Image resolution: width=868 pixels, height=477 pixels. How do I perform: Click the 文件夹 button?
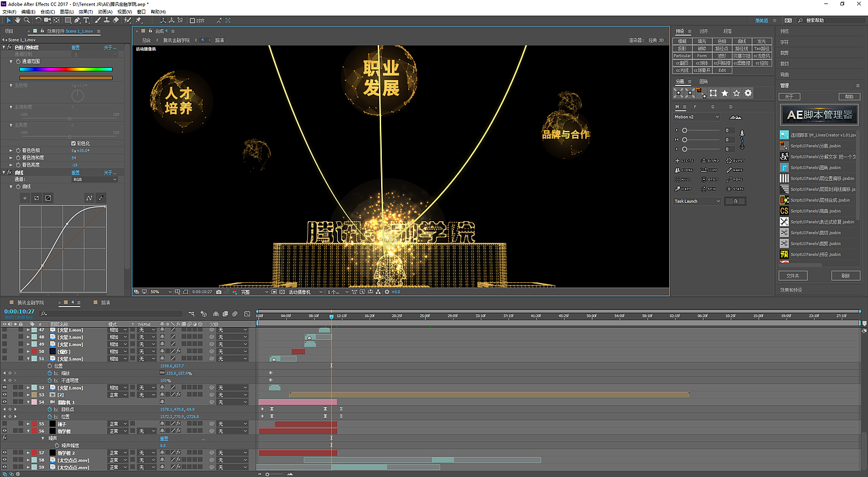(x=793, y=276)
